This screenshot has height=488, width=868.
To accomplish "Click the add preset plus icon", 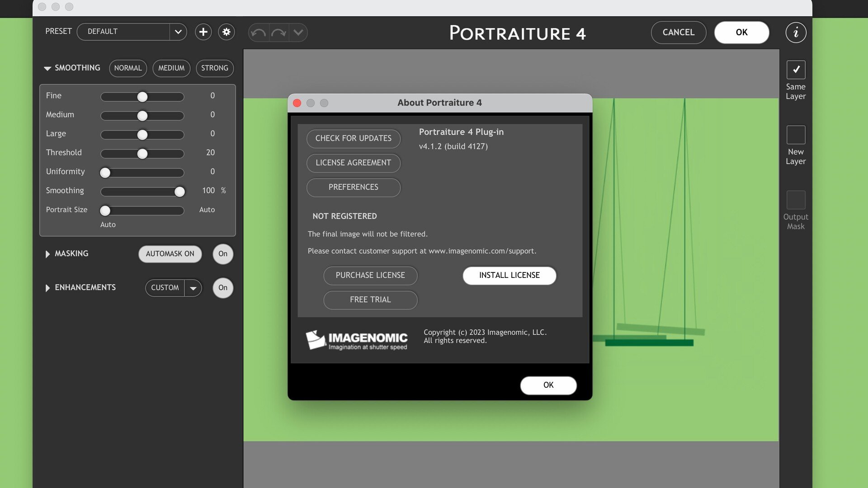I will (203, 32).
